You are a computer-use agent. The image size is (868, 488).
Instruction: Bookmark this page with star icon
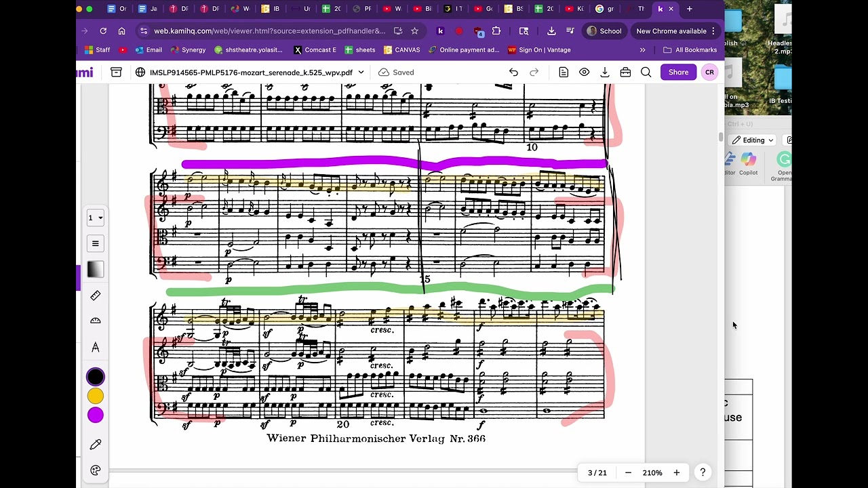414,30
